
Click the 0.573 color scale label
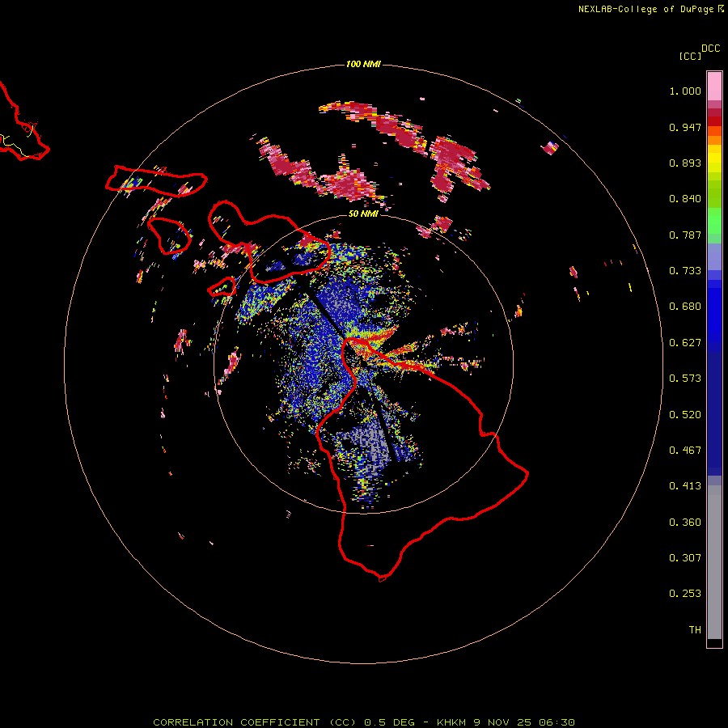tap(685, 379)
